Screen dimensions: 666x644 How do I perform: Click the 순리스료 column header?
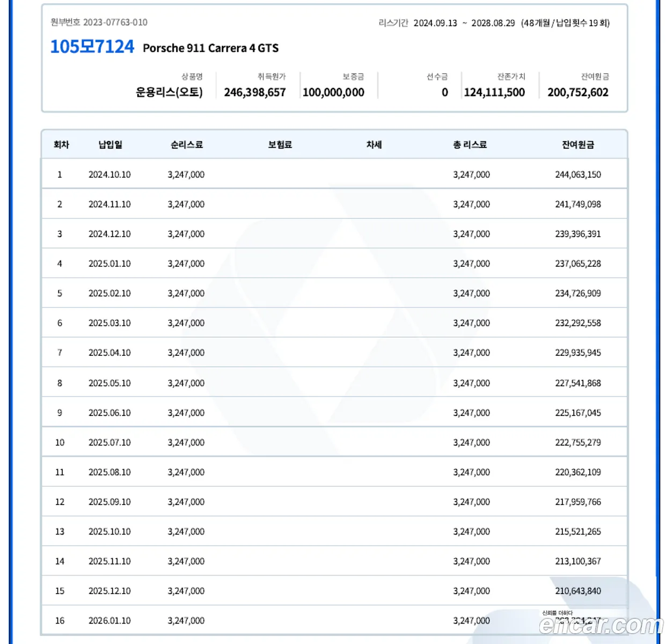tap(187, 145)
